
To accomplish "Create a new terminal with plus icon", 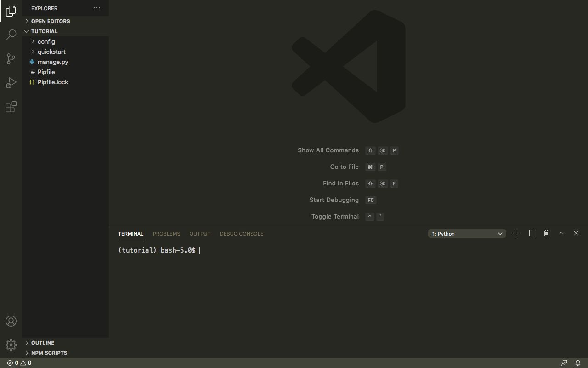I will [x=517, y=233].
